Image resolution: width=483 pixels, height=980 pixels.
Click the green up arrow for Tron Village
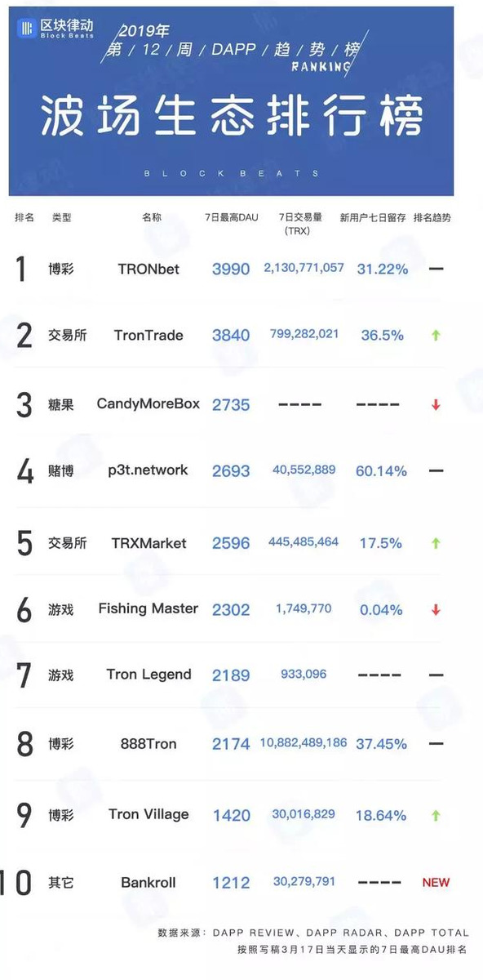[x=436, y=815]
